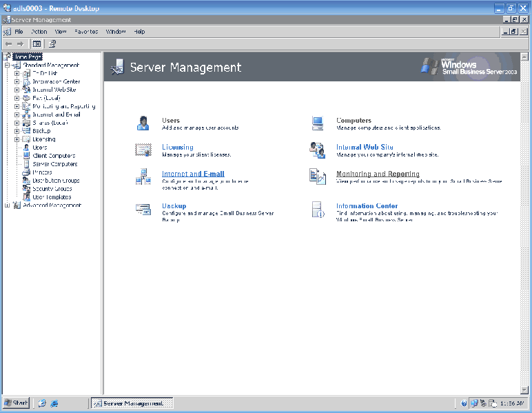Viewport: 532px width, 413px height.
Task: Expand the To Do List node
Action: click(17, 73)
